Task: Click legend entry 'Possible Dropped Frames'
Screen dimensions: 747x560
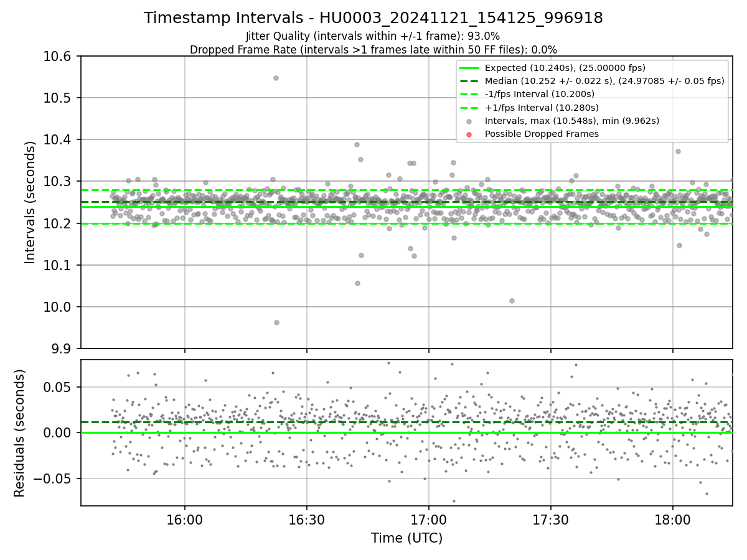Action: (542, 134)
